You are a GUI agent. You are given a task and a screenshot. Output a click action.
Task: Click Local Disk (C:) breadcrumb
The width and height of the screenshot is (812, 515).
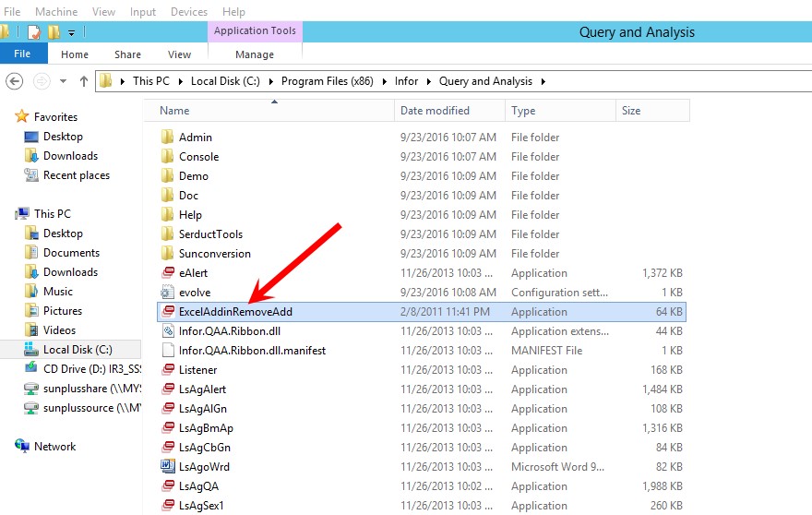tap(225, 81)
